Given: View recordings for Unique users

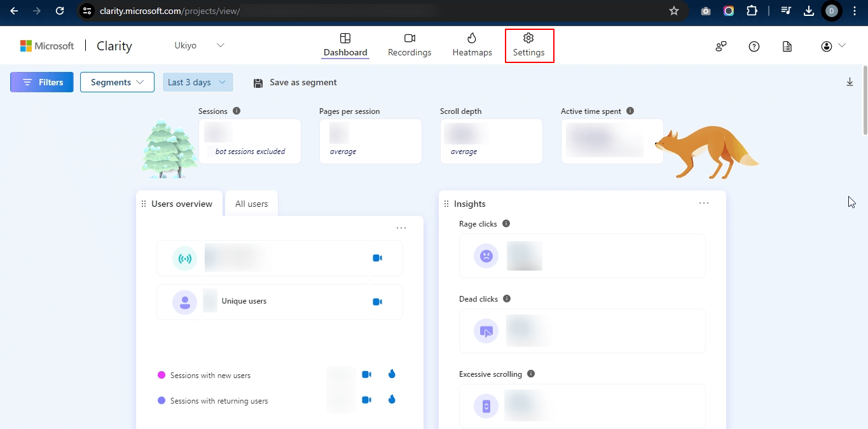Looking at the screenshot, I should point(377,301).
